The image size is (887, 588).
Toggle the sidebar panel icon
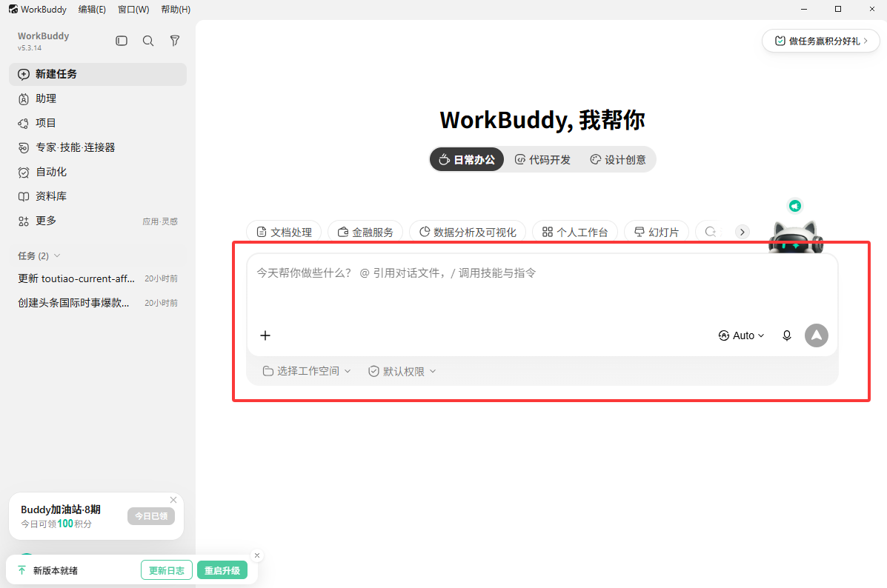(x=122, y=41)
